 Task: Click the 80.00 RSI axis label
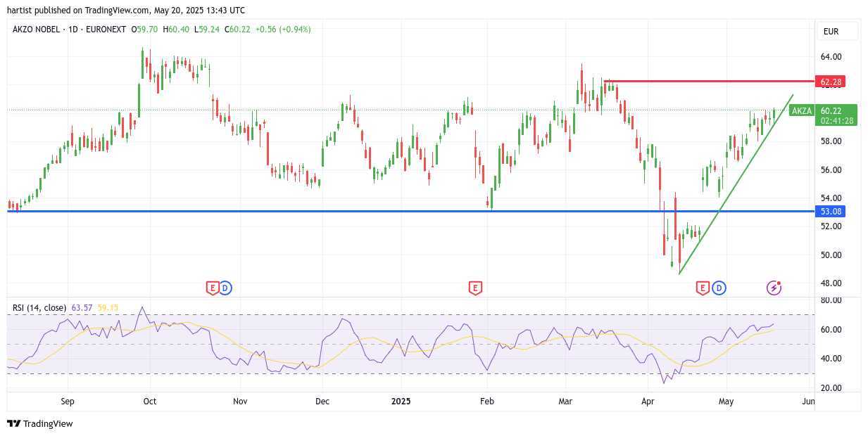pyautogui.click(x=831, y=300)
